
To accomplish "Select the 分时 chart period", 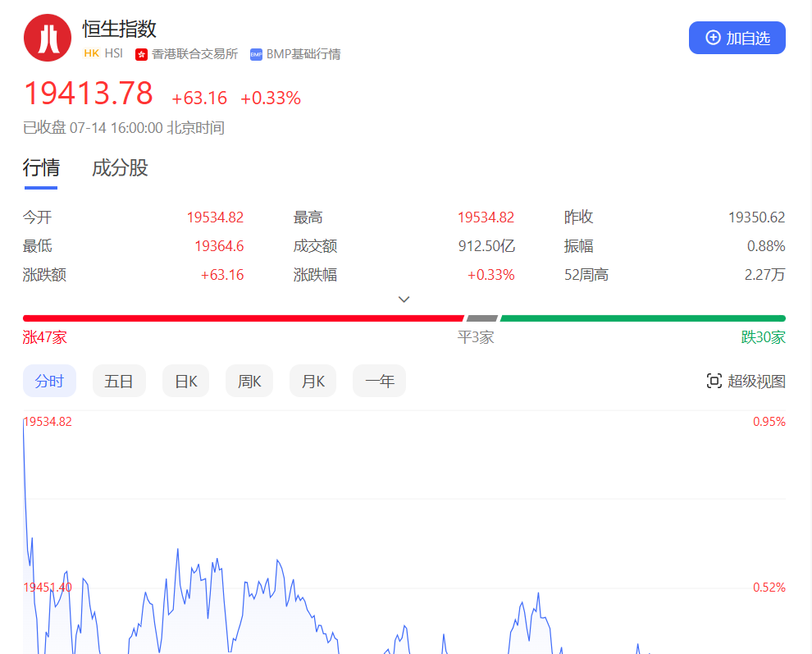I will tap(50, 381).
